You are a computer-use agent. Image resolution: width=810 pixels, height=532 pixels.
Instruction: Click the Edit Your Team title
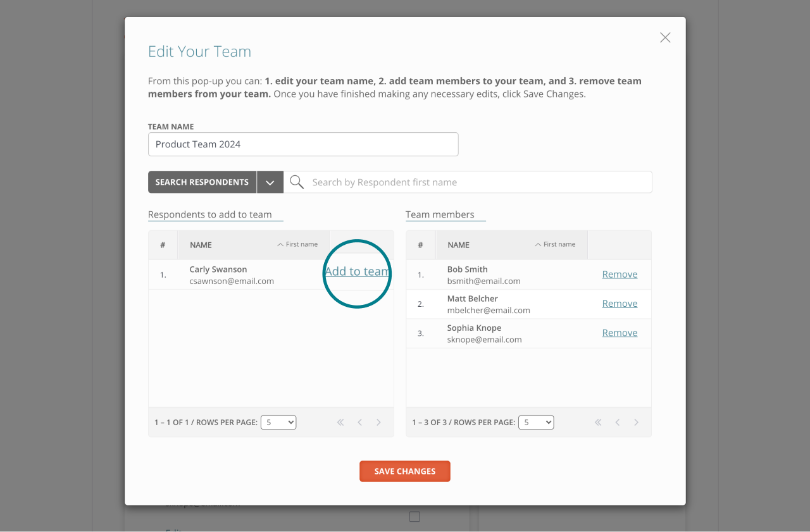(199, 51)
